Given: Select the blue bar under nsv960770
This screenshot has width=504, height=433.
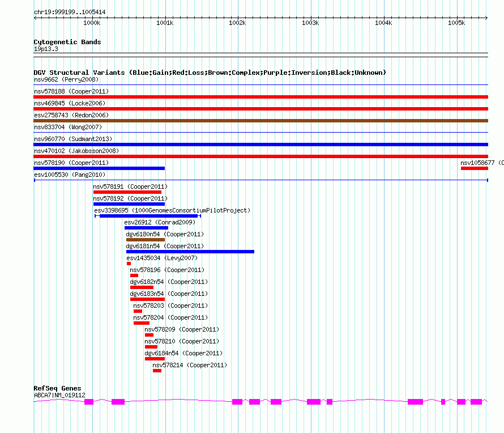Looking at the screenshot, I should point(260,145).
